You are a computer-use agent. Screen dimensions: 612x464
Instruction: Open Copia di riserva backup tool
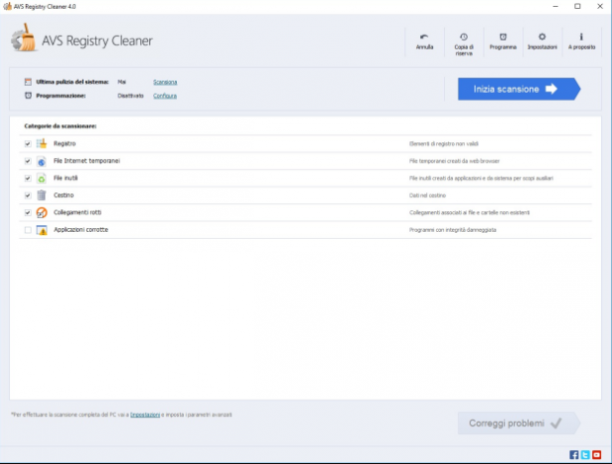(464, 44)
